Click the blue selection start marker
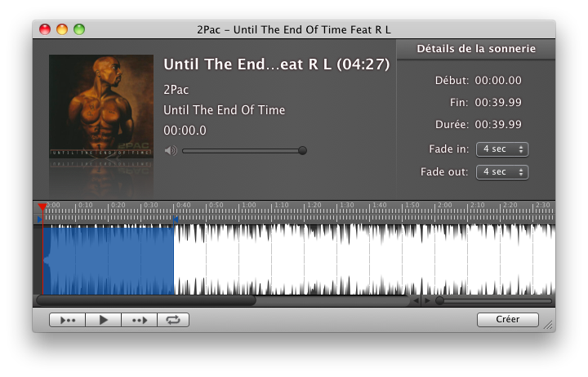 [40, 220]
